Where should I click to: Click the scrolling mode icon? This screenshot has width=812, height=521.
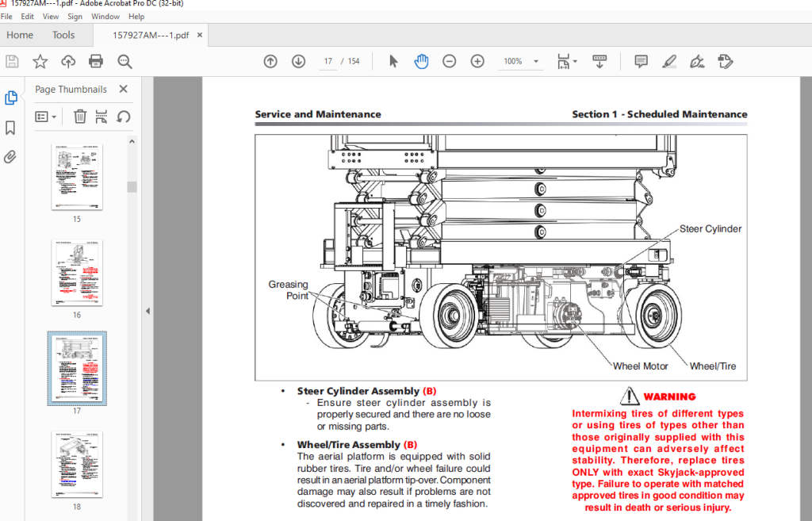tap(599, 62)
